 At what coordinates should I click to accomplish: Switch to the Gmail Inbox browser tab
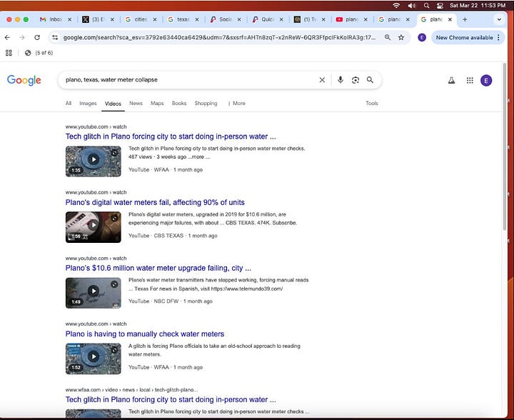tap(56, 20)
